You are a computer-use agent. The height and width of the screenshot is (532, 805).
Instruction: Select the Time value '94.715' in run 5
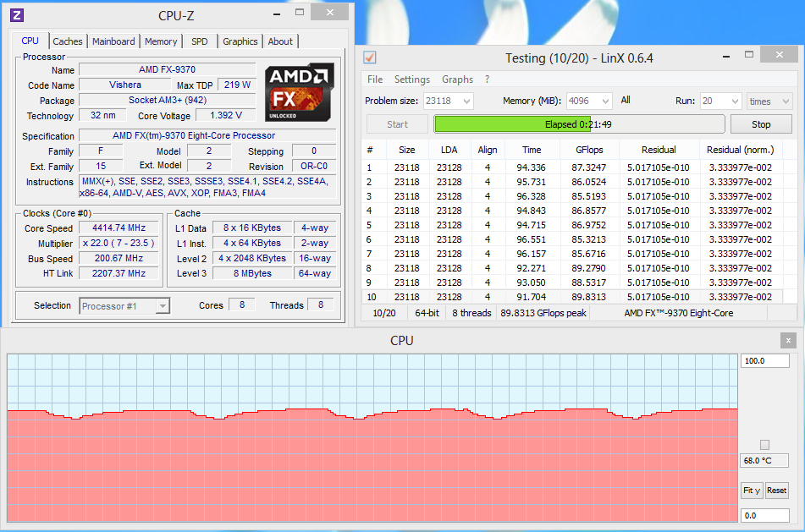click(531, 225)
